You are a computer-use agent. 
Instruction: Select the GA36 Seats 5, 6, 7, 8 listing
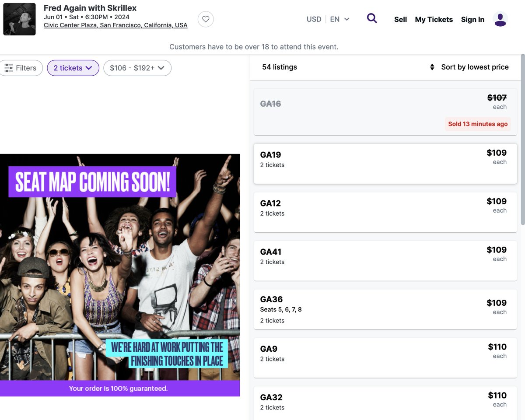[x=385, y=309]
